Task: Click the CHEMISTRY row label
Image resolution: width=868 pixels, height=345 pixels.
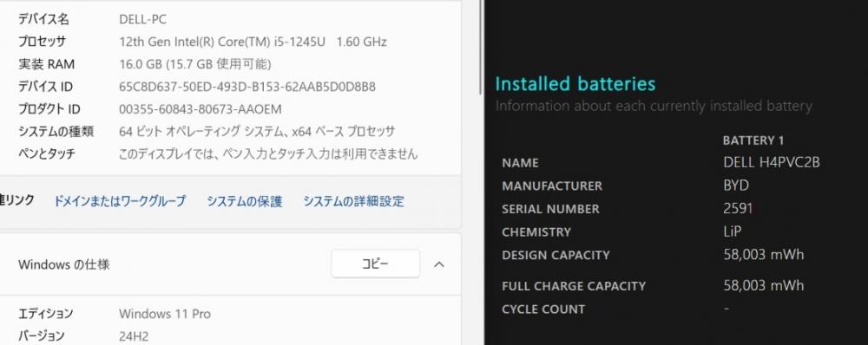Action: [x=536, y=232]
